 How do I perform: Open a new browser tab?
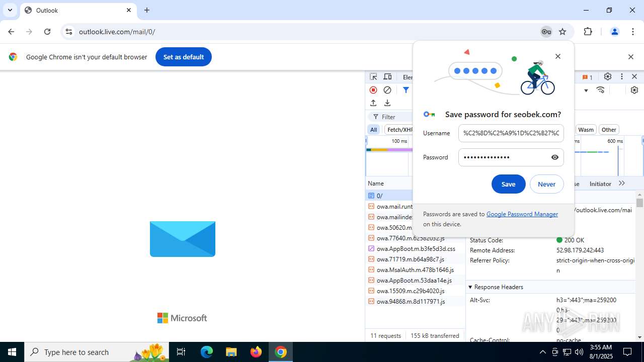point(147,10)
